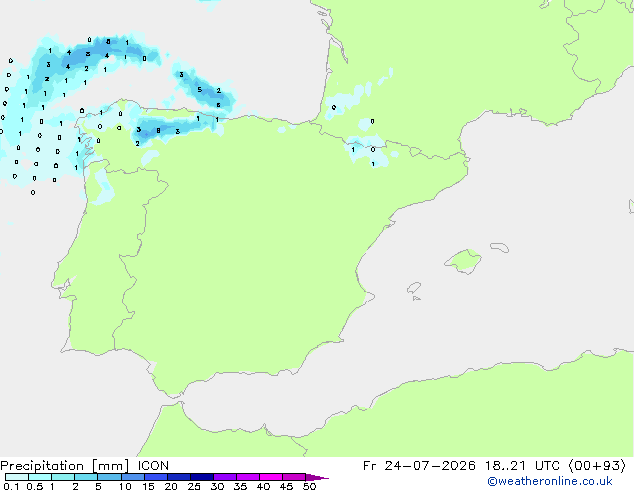The width and height of the screenshot is (634, 490).
Task: Click the '35' legend scale label
Action: (x=240, y=486)
